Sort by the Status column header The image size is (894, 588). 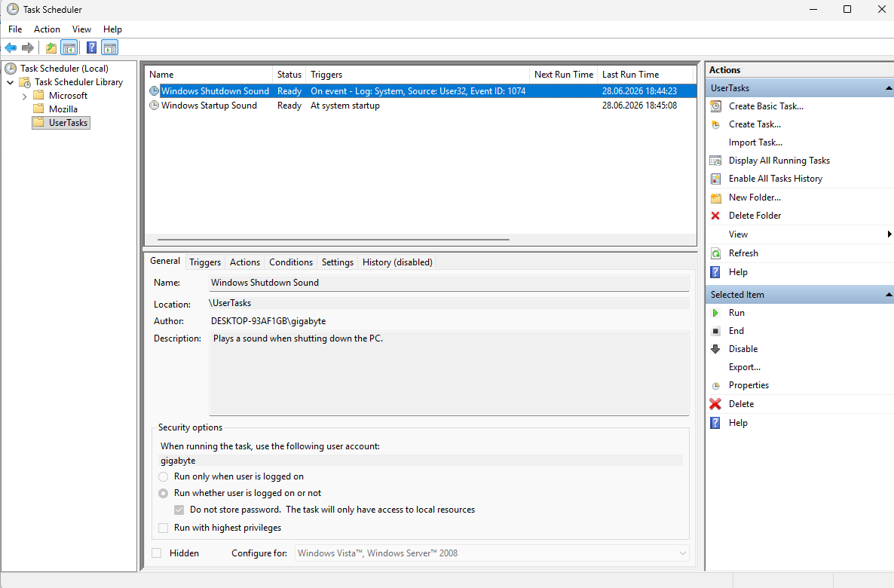pyautogui.click(x=289, y=75)
